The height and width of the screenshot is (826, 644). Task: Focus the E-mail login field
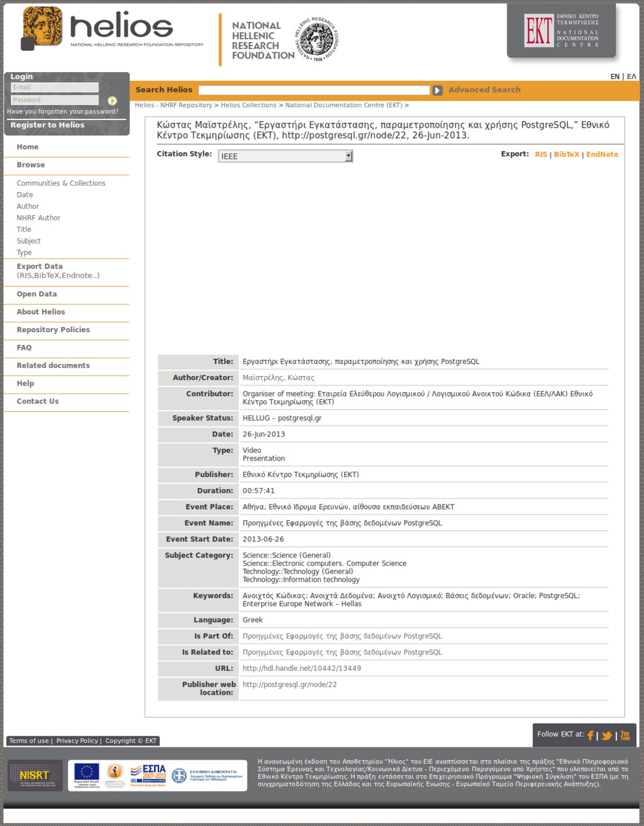[54, 87]
